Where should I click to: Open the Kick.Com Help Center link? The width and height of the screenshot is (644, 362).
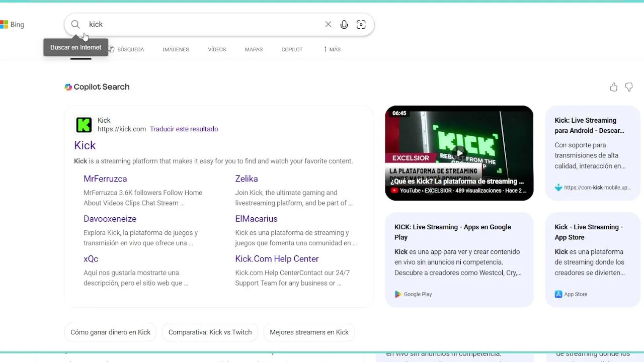(277, 259)
